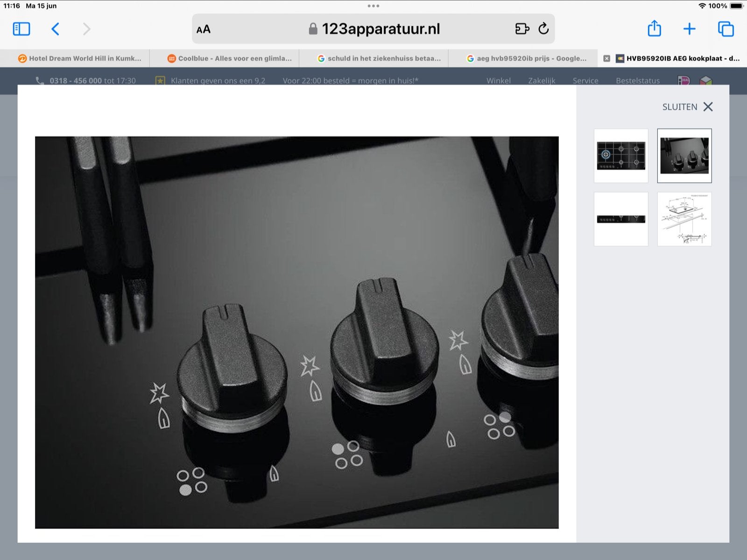Open the schuld in het ziekenhuiss tab
Screen dimensions: 747x560
(x=373, y=58)
